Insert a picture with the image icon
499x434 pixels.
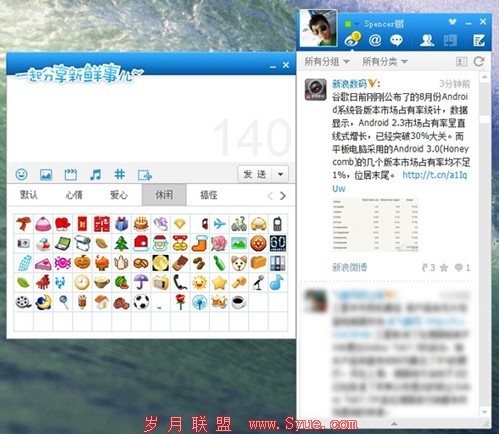46,174
